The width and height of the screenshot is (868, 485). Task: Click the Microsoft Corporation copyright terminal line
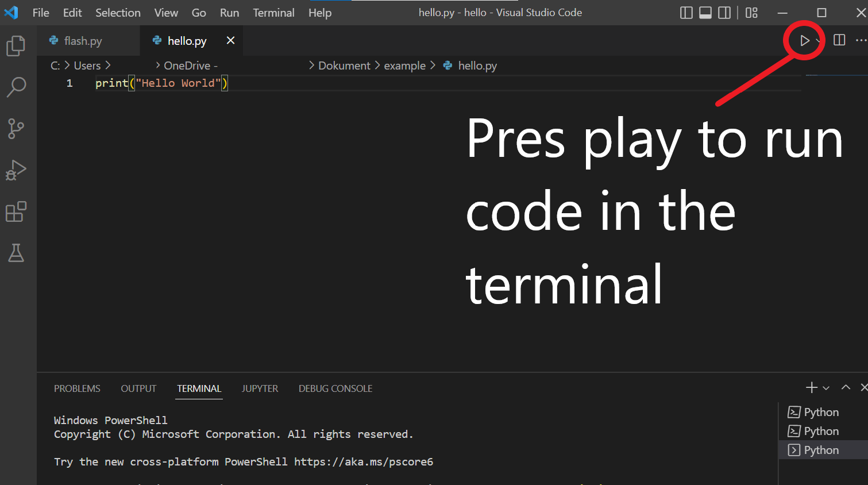(234, 434)
